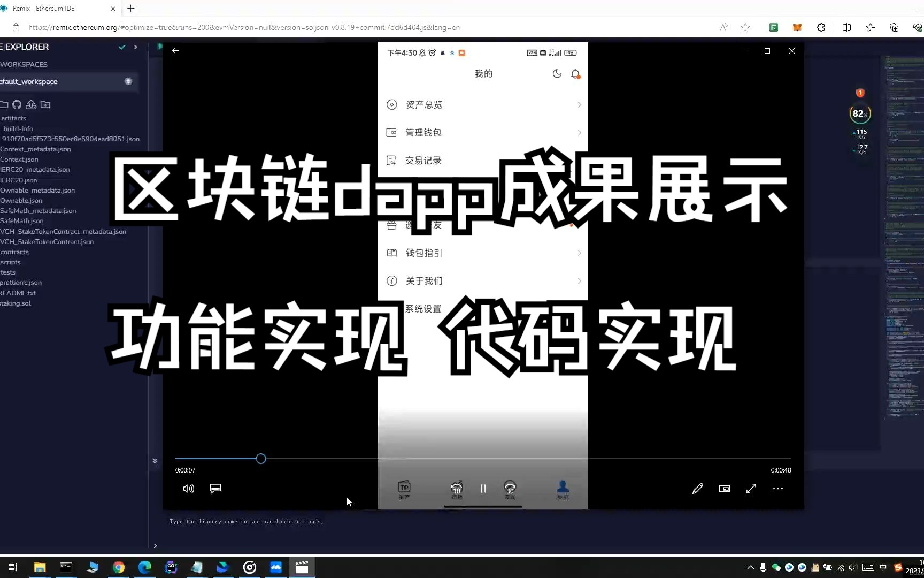Open VCH_StakeTokenContract_metadata.json file

pos(63,232)
